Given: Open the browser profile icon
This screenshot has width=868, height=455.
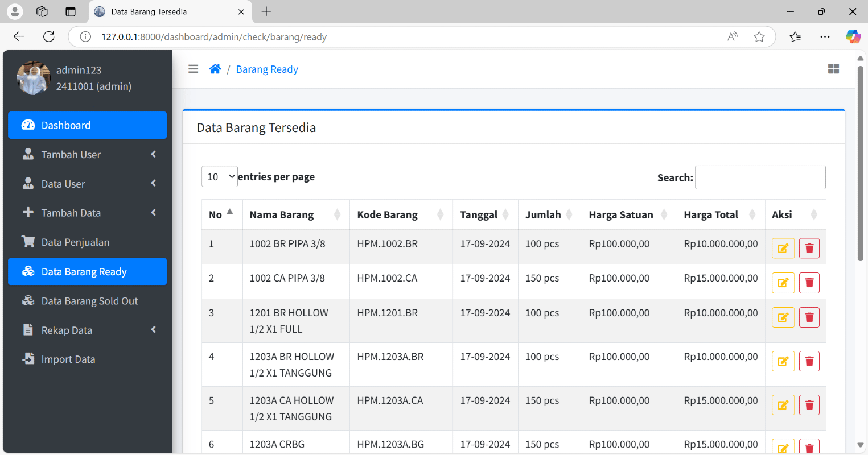Looking at the screenshot, I should tap(15, 11).
